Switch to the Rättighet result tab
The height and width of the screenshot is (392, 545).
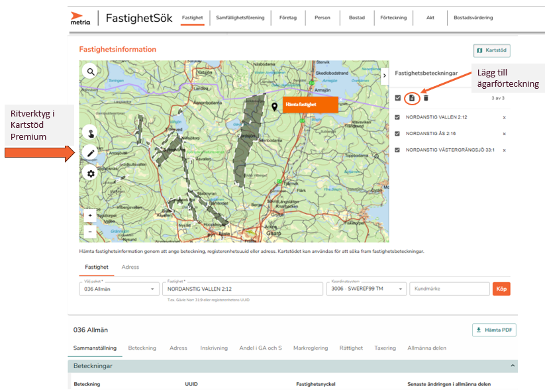(x=351, y=348)
